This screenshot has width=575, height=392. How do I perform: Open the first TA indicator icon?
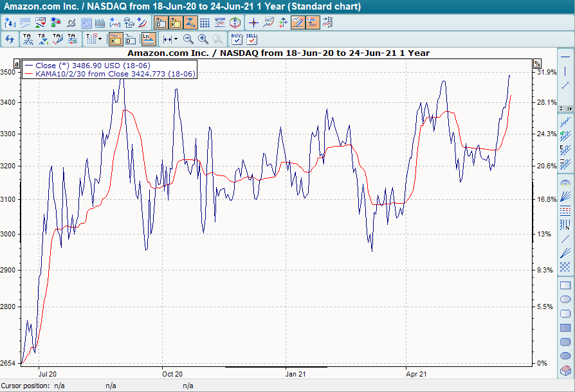click(x=26, y=39)
